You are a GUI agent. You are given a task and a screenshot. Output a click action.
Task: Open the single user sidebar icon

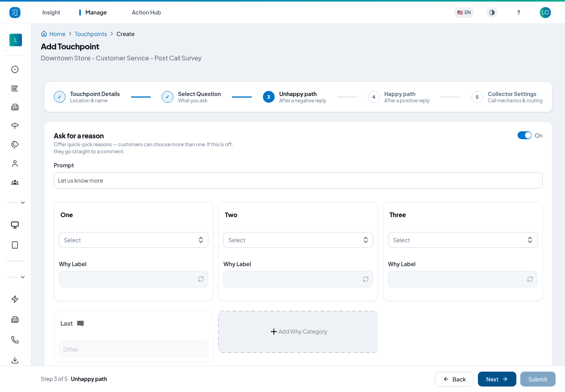[x=15, y=163]
